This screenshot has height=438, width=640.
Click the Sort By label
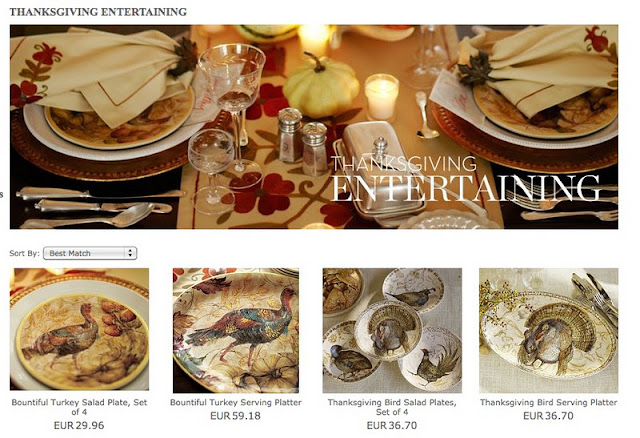[x=24, y=253]
